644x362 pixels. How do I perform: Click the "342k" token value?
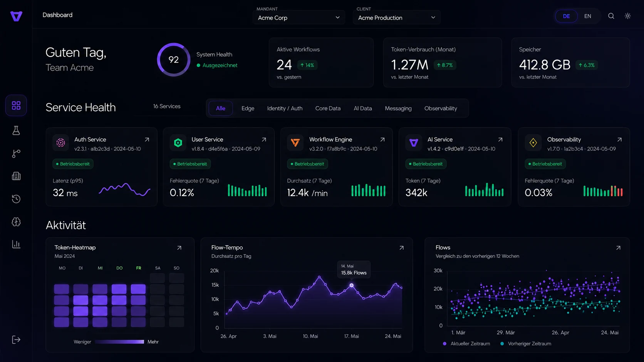tap(416, 193)
